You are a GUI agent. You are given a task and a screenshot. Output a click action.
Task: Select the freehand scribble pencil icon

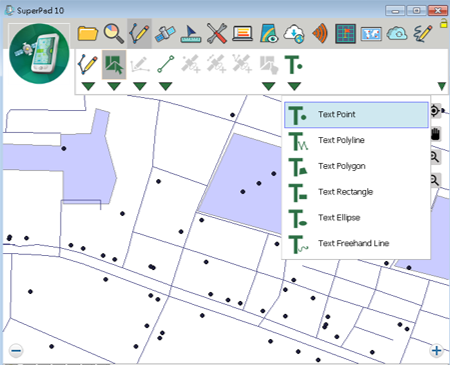(423, 34)
